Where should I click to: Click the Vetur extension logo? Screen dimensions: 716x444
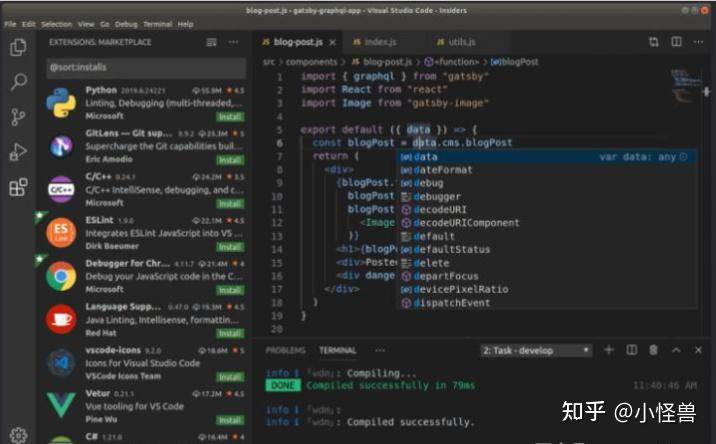61,405
